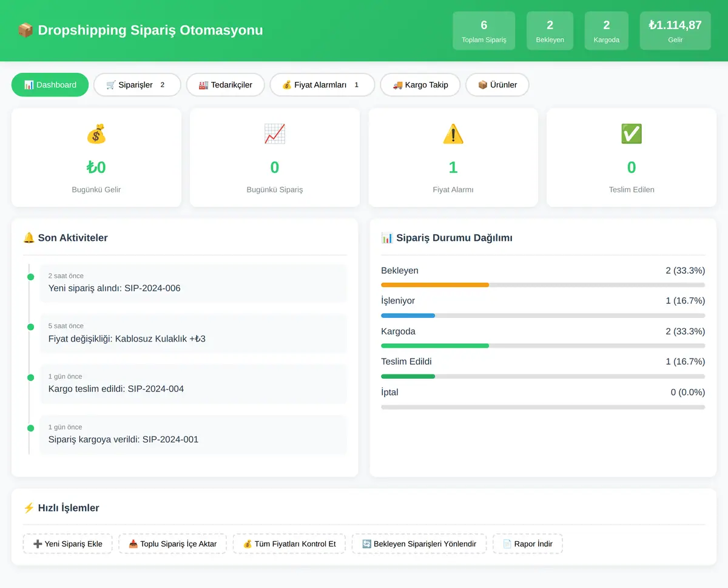Click the refresh icon on Bekleyen Siparişleri Yönlendir
Viewport: 728px width, 588px height.
pyautogui.click(x=366, y=544)
